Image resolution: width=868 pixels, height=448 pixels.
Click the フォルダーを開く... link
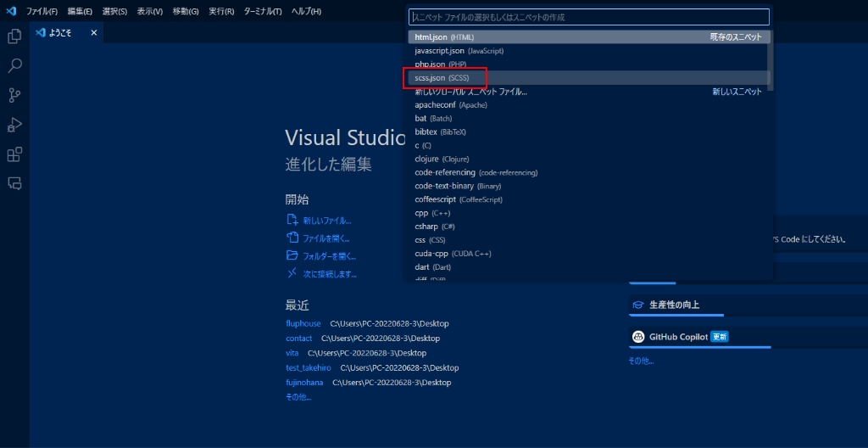[x=329, y=256]
